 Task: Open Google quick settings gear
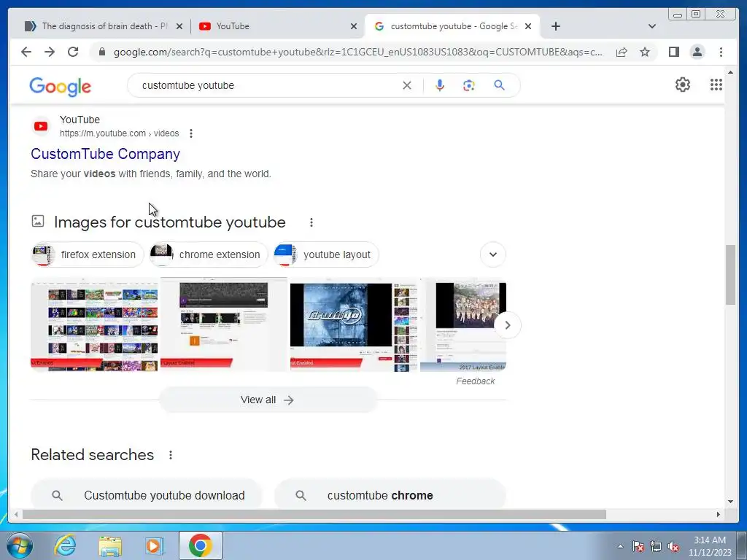click(x=683, y=85)
